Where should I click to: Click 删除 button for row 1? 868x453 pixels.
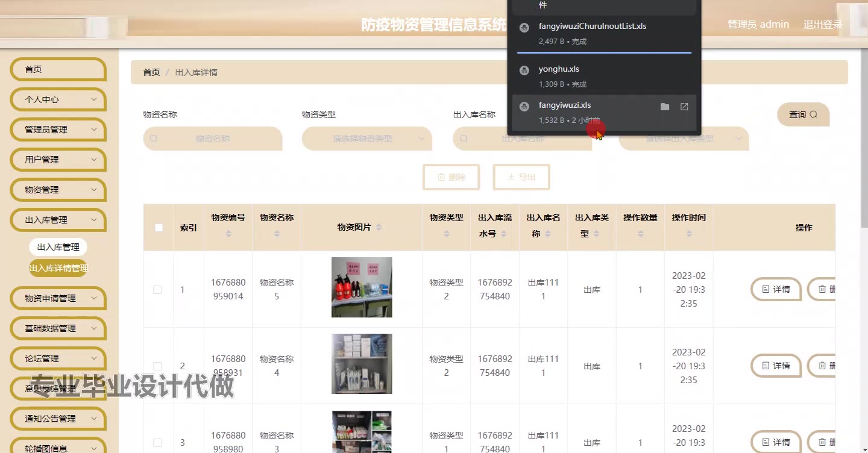tap(822, 289)
